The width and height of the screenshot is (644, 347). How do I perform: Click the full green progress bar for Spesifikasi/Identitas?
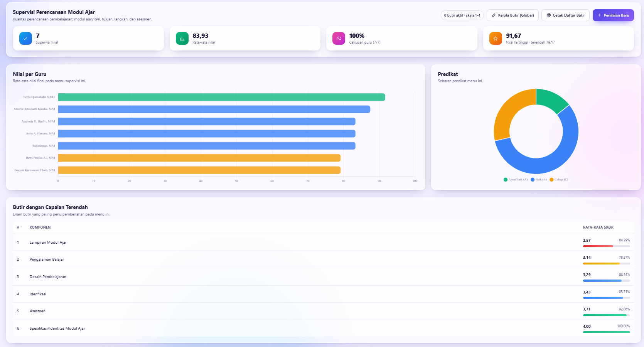[x=606, y=332]
